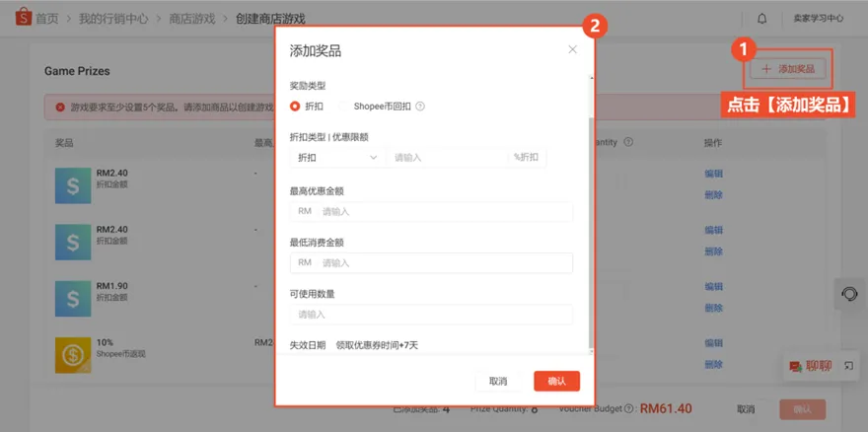Click 删除 for the RM1.90 prize
868x432 pixels.
point(713,308)
